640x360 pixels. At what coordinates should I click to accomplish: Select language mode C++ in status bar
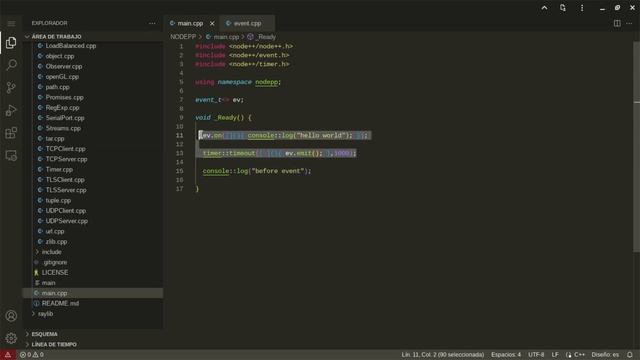[x=579, y=355]
